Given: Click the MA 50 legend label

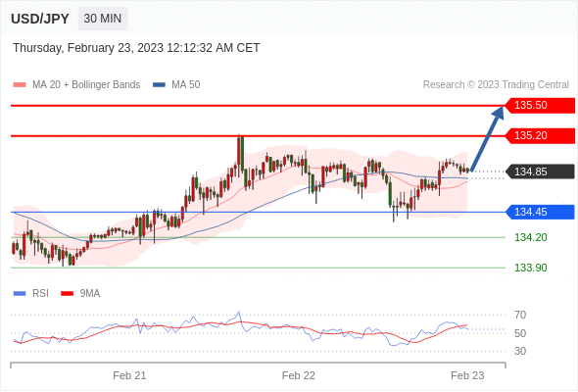Looking at the screenshot, I should tap(186, 85).
